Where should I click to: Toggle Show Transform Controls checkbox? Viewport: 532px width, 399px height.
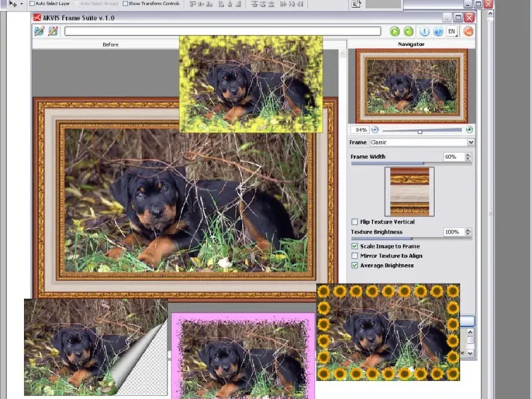125,3
